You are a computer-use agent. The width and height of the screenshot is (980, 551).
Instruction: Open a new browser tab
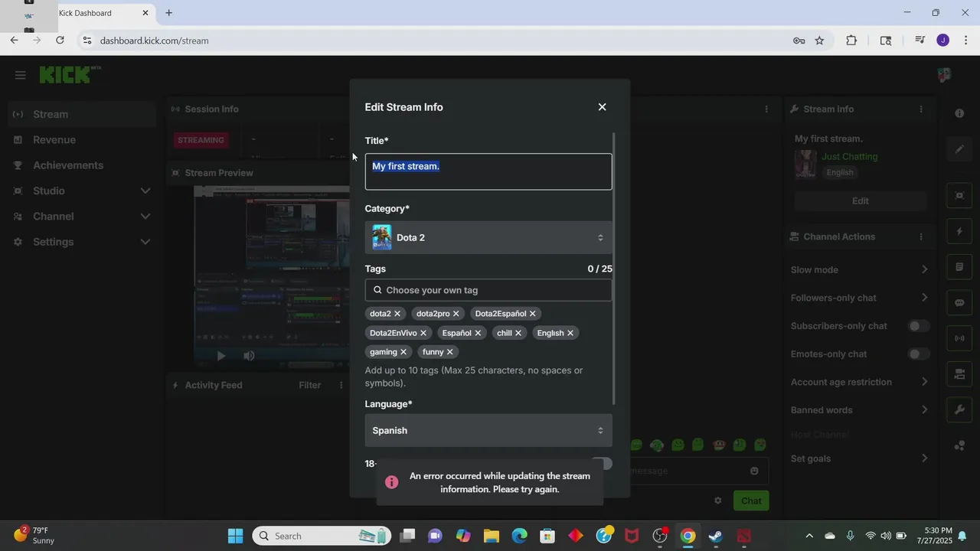point(168,13)
